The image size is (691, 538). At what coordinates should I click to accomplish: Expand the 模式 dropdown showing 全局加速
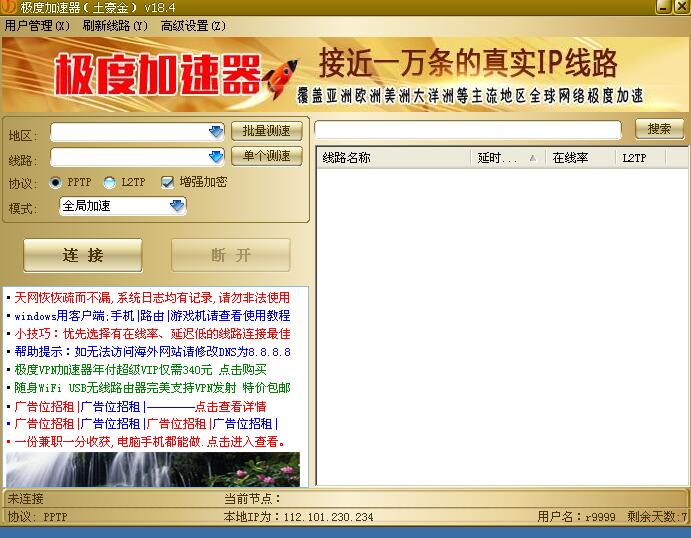pyautogui.click(x=177, y=206)
